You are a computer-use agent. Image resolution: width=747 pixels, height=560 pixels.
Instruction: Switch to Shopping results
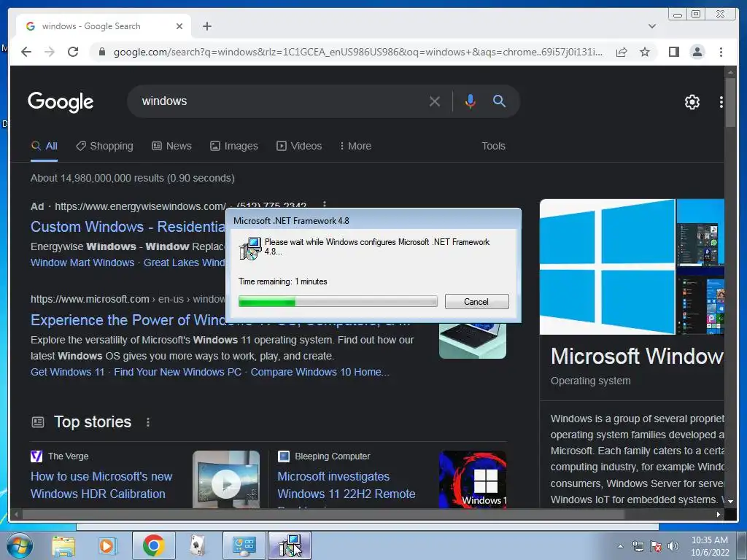click(x=105, y=146)
